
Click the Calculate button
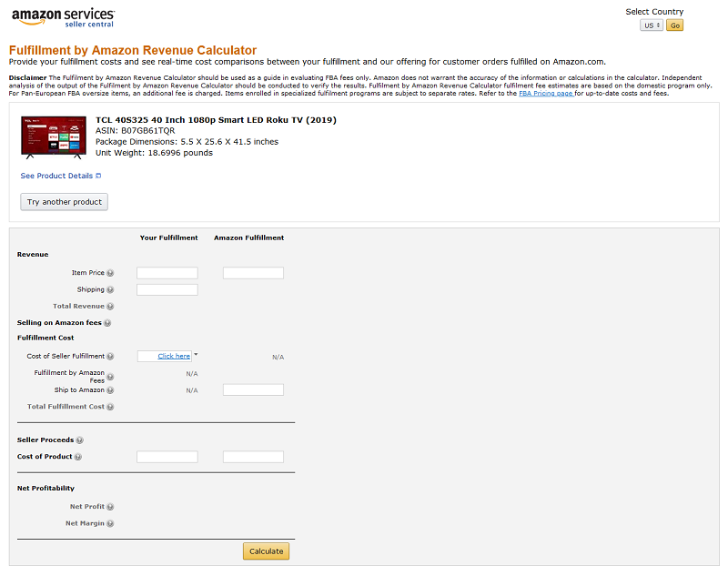click(x=266, y=551)
